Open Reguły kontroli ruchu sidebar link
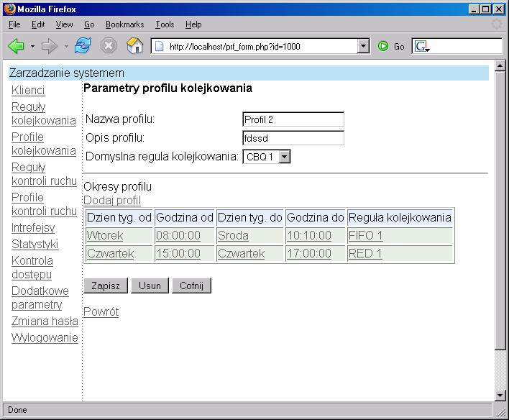This screenshot has width=509, height=420. tap(44, 174)
